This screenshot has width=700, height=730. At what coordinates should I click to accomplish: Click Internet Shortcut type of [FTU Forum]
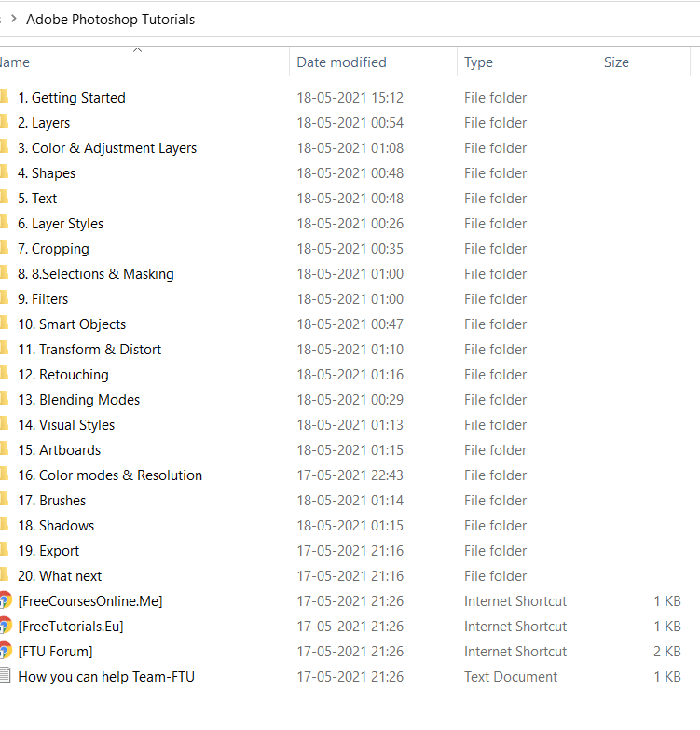(515, 651)
